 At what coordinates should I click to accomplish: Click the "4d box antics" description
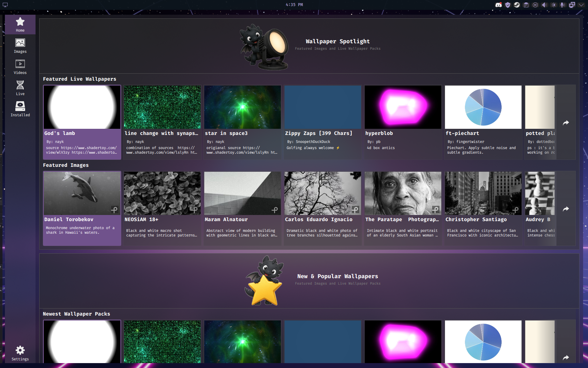click(381, 148)
